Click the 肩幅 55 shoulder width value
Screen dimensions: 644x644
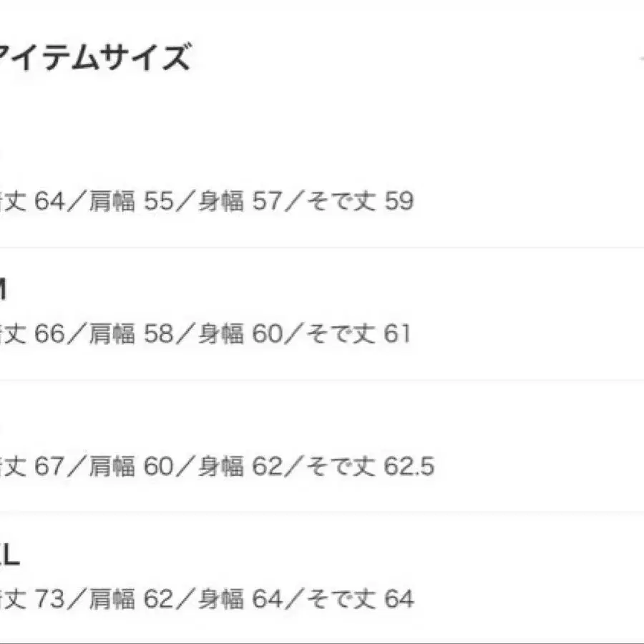pyautogui.click(x=134, y=202)
